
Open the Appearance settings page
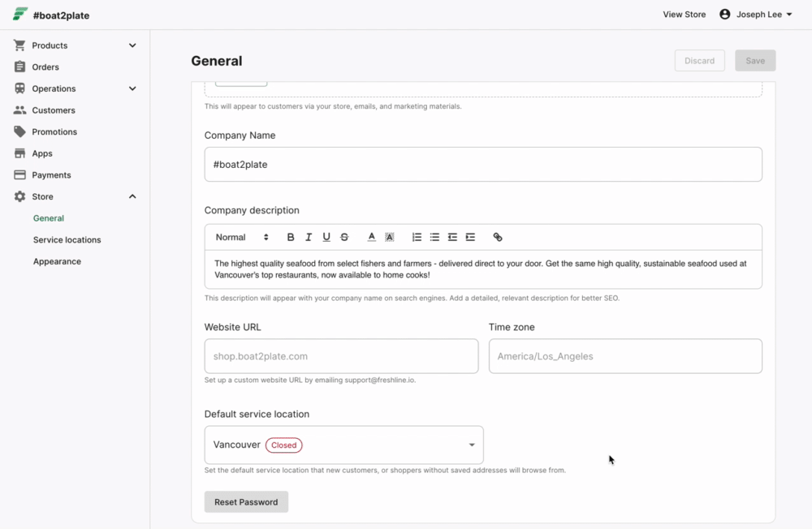57,261
